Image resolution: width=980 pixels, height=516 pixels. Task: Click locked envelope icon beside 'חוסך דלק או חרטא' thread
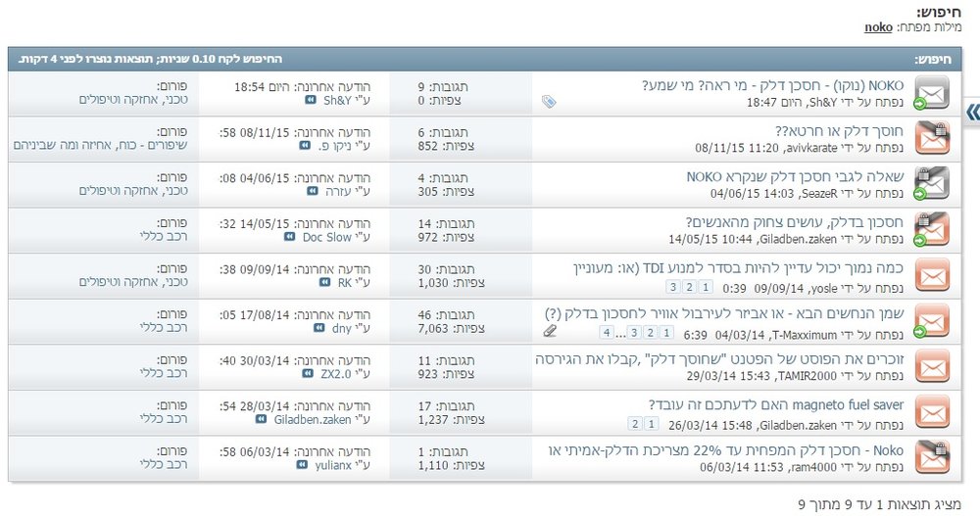point(932,139)
